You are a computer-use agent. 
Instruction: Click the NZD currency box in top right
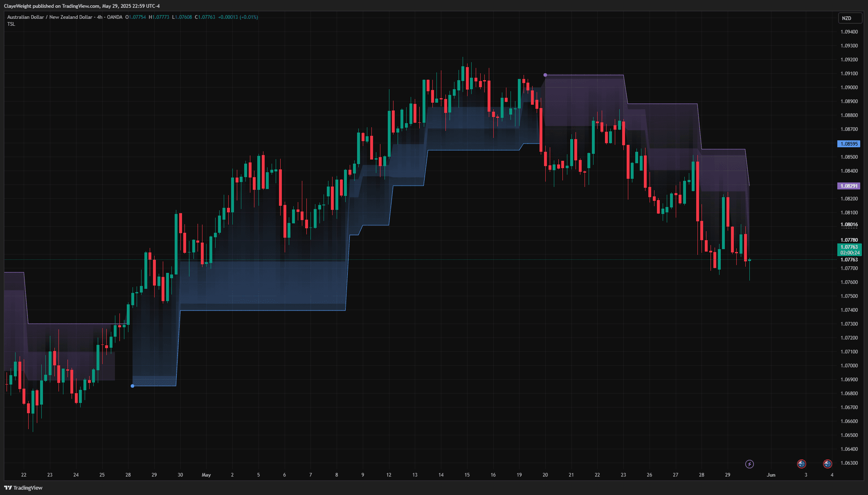tap(850, 18)
